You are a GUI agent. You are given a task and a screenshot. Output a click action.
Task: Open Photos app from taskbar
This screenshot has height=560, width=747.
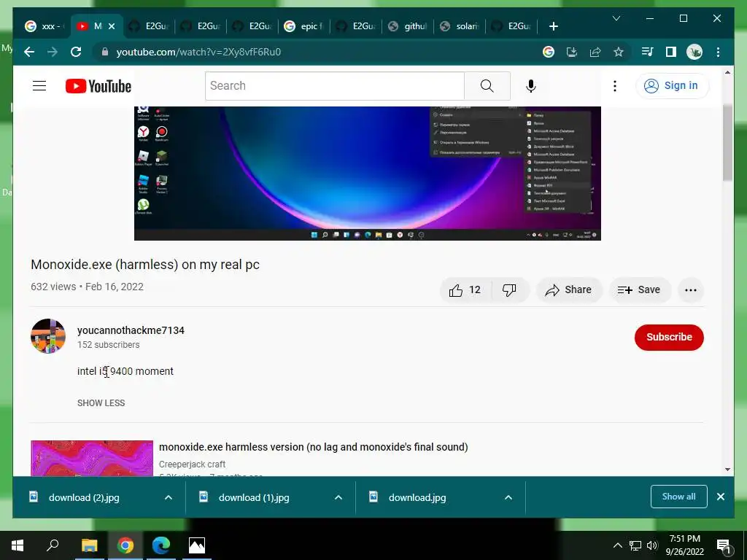point(197,545)
